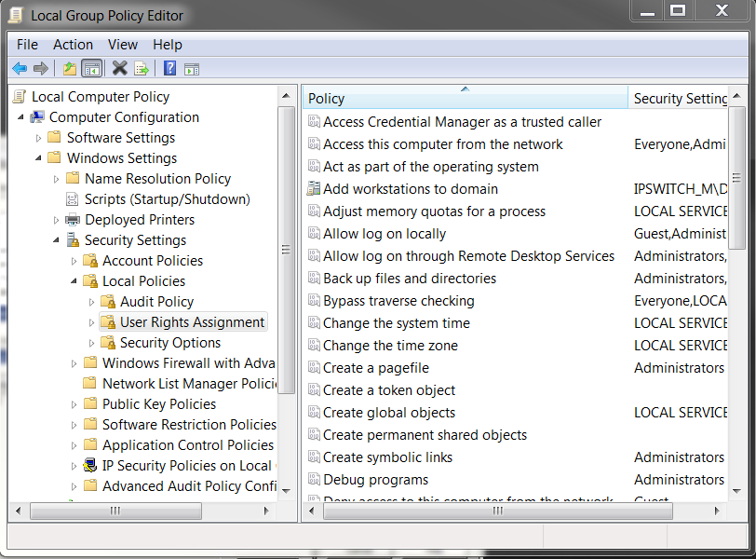This screenshot has height=559, width=756.
Task: Select the 'Allow log on locally' policy
Action: (x=385, y=234)
